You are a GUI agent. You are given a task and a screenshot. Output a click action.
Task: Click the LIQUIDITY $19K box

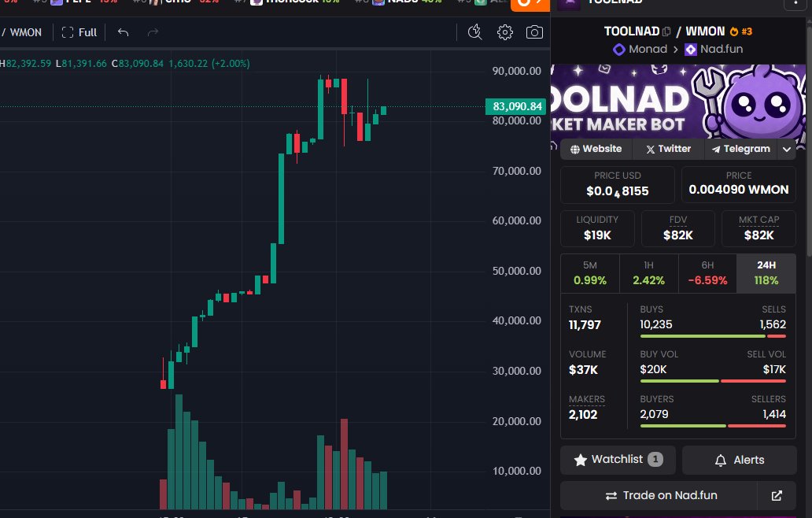tap(597, 228)
